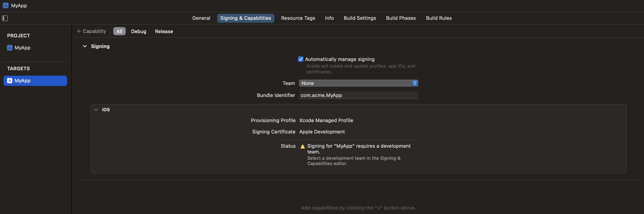Collapse the Signing section chevron
Screen dimensions: 644x214
[x=85, y=46]
